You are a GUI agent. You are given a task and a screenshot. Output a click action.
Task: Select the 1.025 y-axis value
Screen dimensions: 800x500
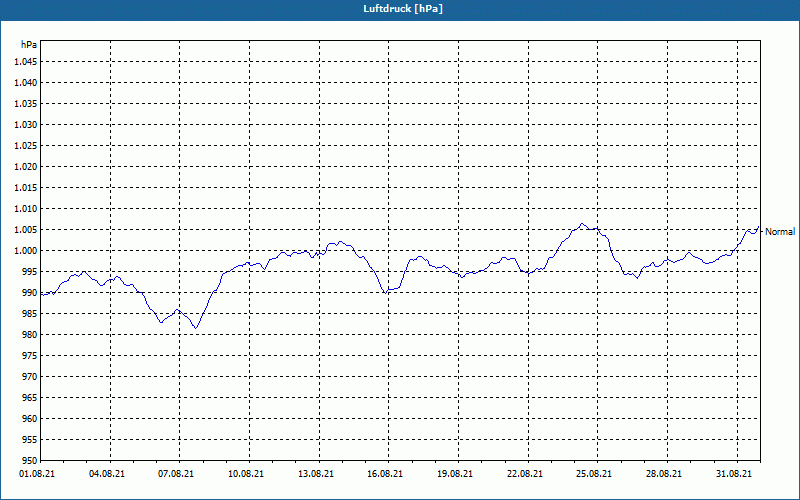pos(24,145)
